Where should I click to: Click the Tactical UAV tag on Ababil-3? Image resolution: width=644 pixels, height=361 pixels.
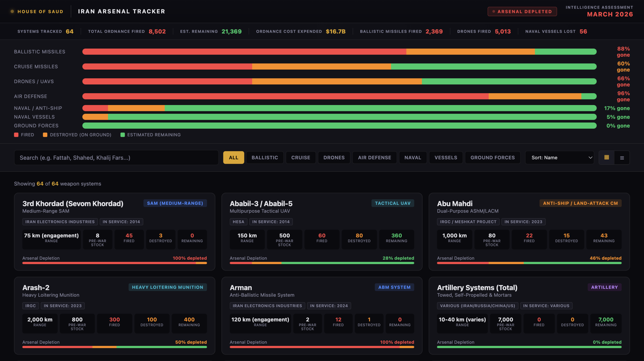tap(392, 203)
